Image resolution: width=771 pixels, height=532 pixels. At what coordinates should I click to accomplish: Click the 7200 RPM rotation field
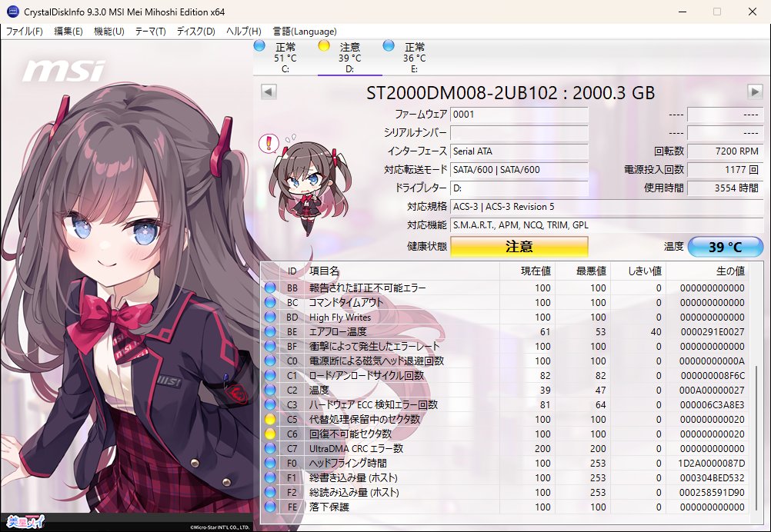tap(725, 151)
